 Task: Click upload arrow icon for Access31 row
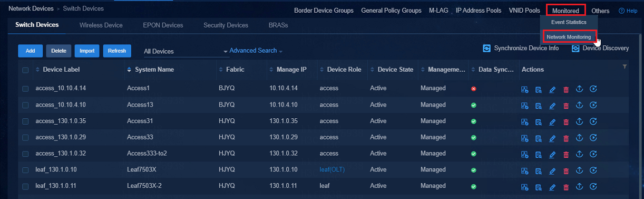(579, 121)
